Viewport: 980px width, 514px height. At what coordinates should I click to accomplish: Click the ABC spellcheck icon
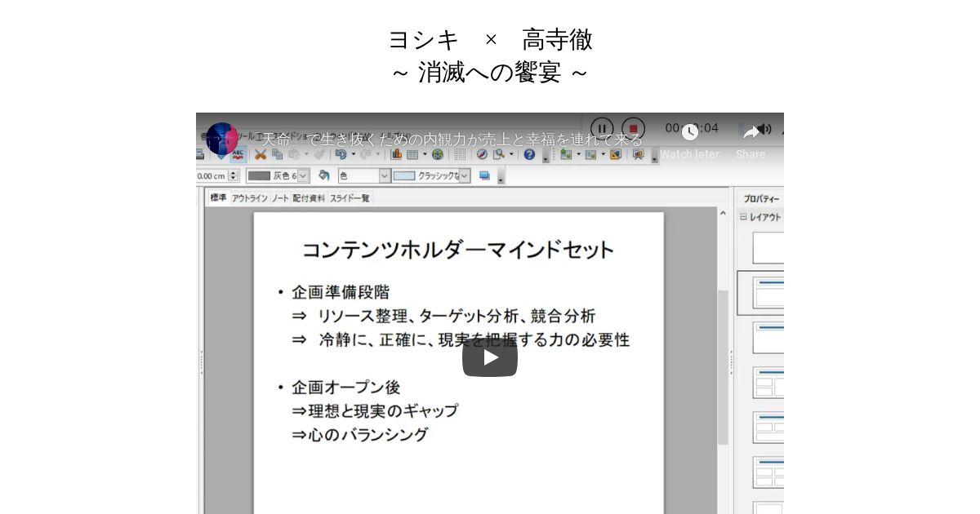tap(238, 154)
